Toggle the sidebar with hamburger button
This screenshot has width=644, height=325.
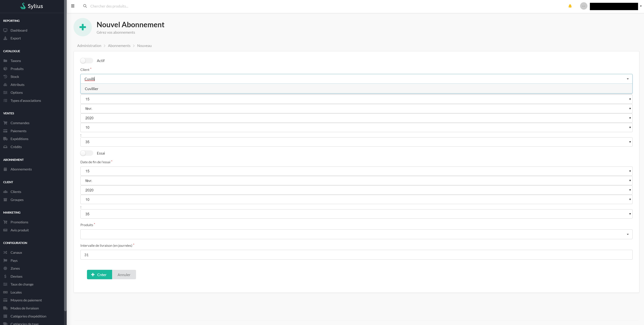point(72,6)
